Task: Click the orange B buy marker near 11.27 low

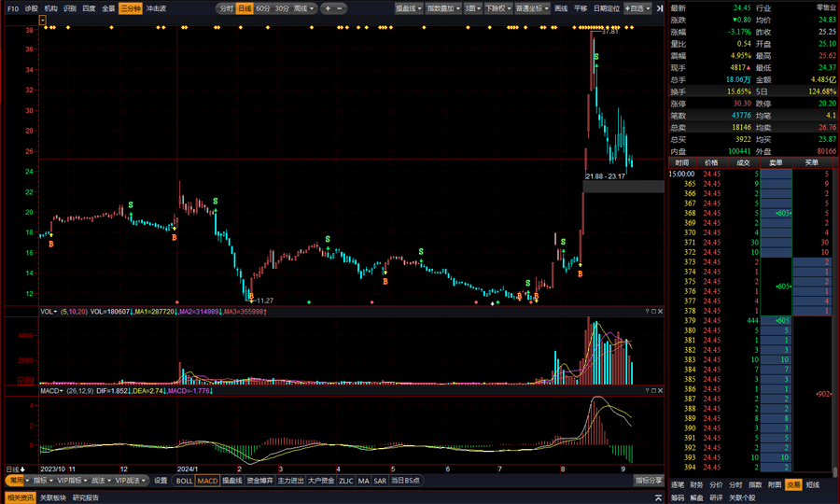Action: [250, 295]
